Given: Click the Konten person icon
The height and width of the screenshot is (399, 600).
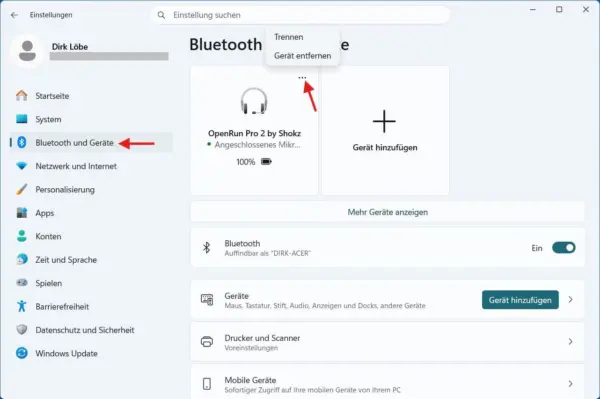Looking at the screenshot, I should (22, 236).
